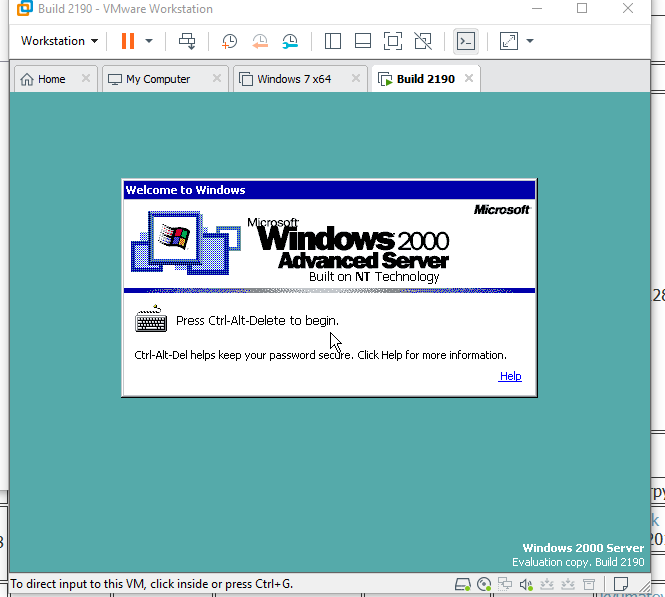Click the message log icon in status bar
Screen dimensions: 665x597
click(621, 585)
